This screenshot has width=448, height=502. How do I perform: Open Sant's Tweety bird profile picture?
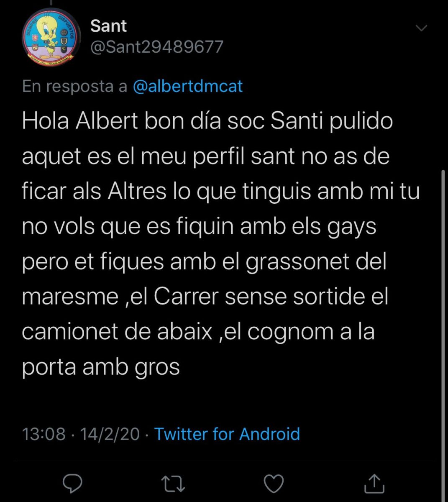[51, 37]
